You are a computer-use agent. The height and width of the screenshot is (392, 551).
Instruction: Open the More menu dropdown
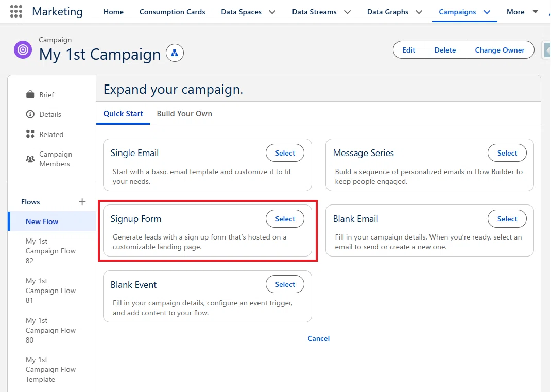[x=522, y=12]
